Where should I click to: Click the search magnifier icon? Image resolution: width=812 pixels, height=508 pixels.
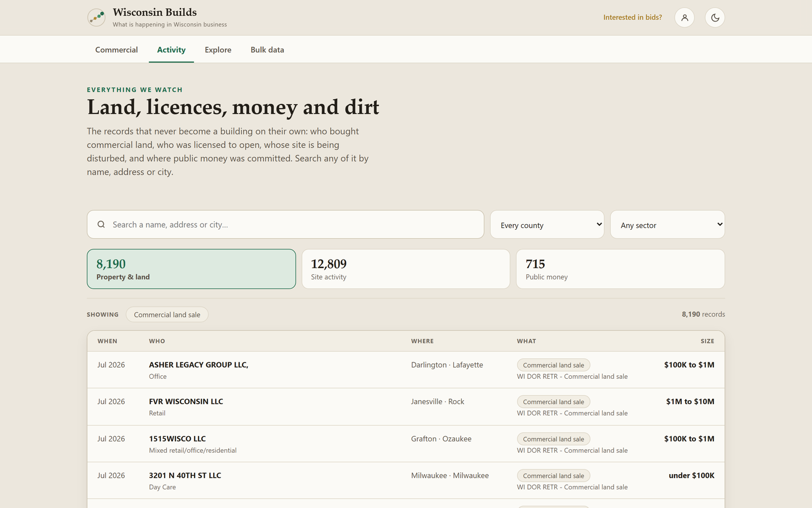click(101, 225)
